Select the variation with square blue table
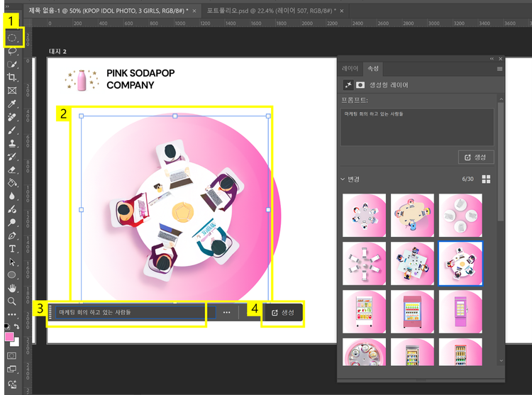532x395 pixels. tap(412, 263)
